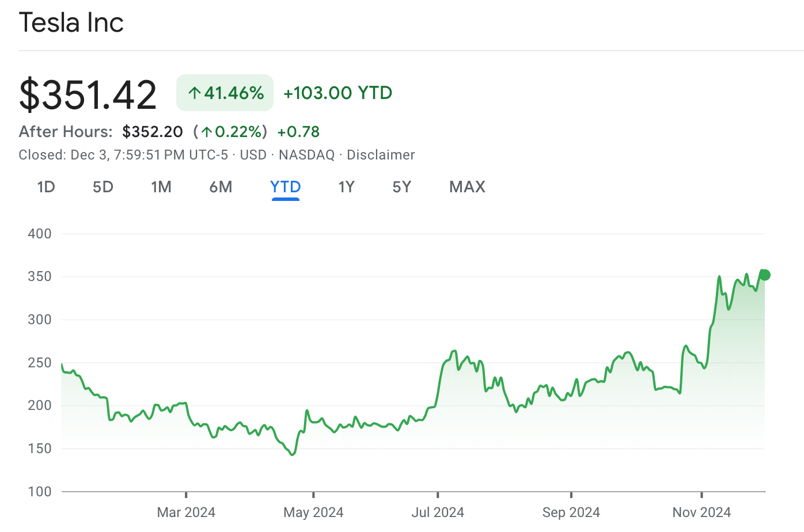Click the $351.42 current price
Image resolution: width=804 pixels, height=532 pixels.
tap(88, 94)
